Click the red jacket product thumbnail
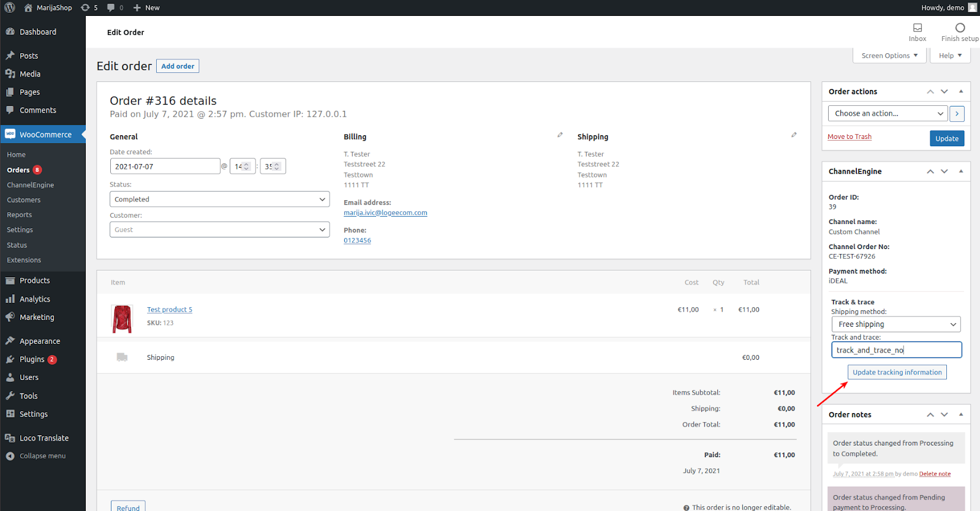This screenshot has width=980, height=511. click(122, 319)
